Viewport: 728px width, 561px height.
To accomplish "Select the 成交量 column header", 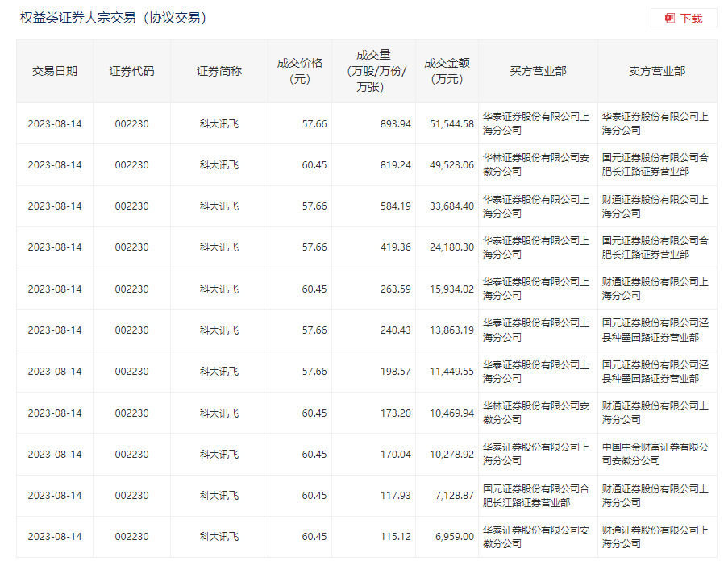I will (373, 71).
